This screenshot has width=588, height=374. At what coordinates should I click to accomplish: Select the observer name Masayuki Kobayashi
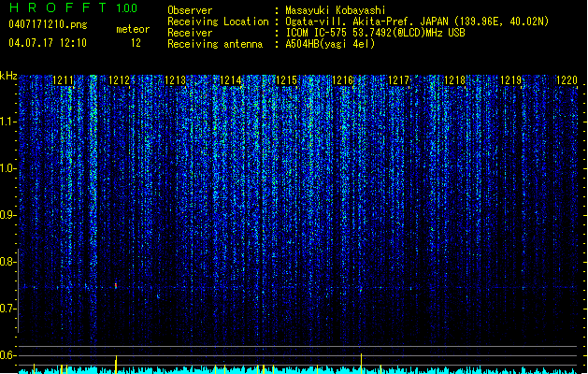click(x=336, y=10)
